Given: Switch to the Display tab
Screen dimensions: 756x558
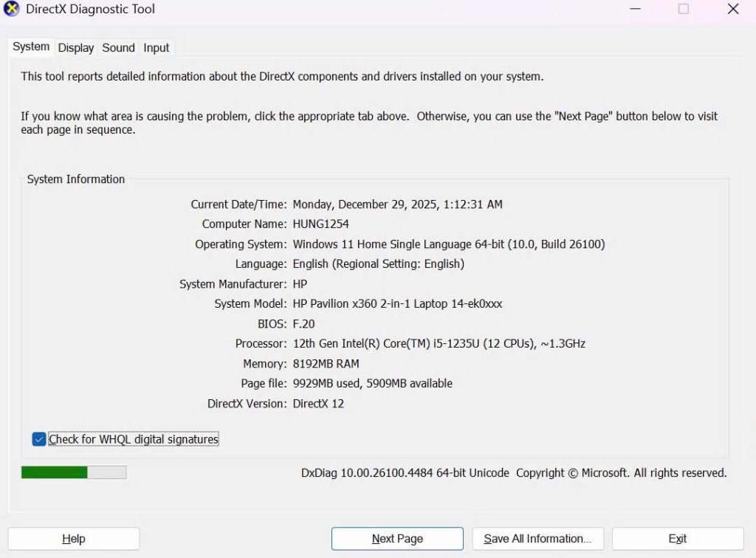Looking at the screenshot, I should pos(76,48).
